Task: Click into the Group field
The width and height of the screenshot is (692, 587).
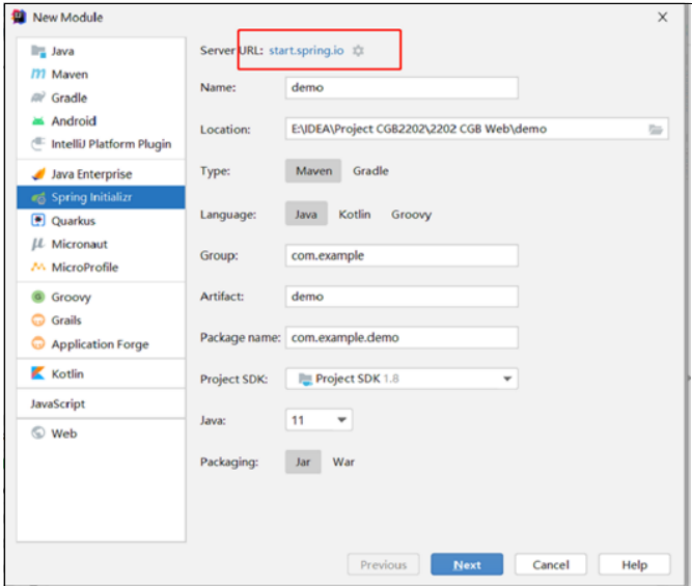Action: 402,256
